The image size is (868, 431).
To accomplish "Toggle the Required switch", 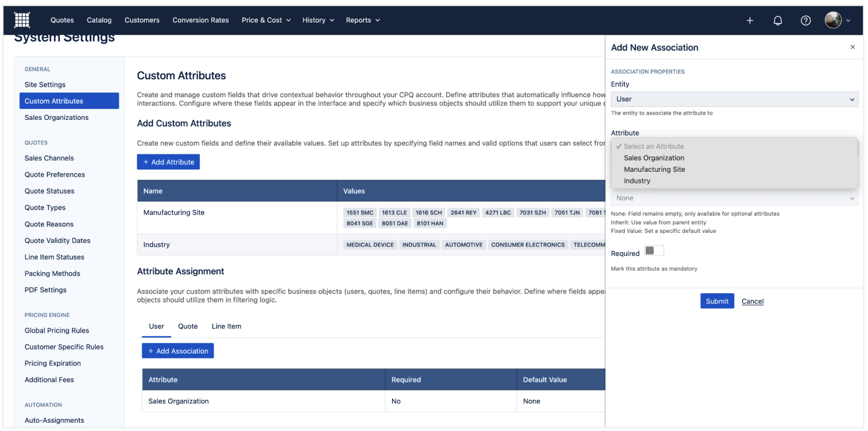I will [x=654, y=251].
